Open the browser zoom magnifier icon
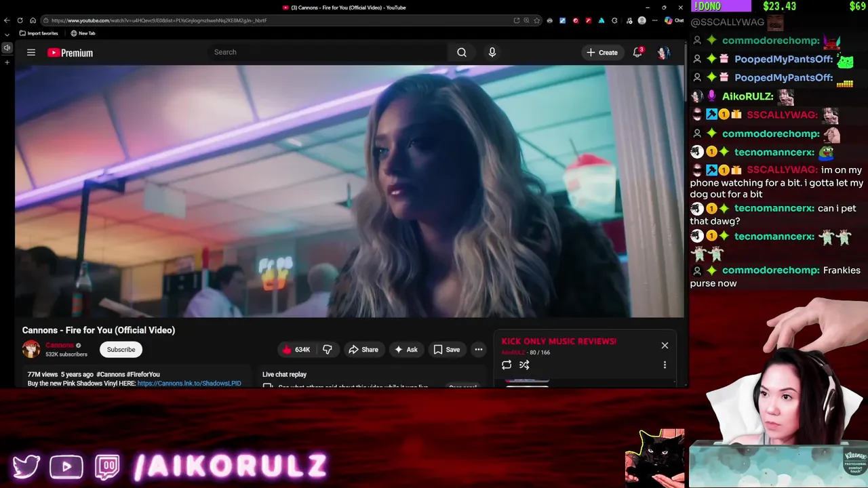Image resolution: width=868 pixels, height=488 pixels. (x=526, y=20)
